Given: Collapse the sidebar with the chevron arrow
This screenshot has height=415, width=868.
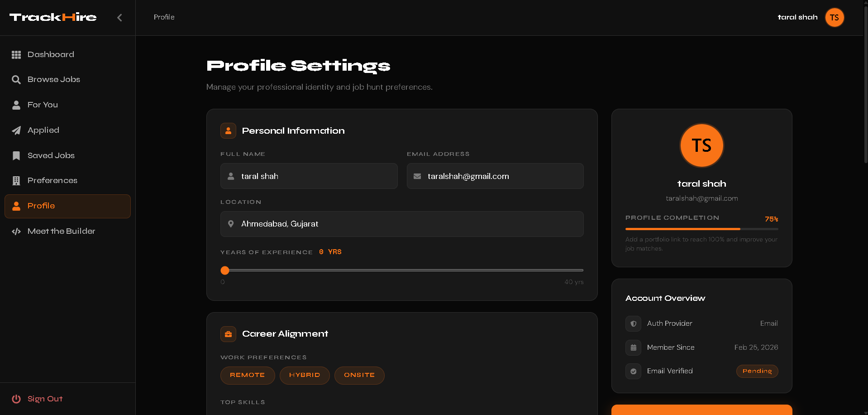Looking at the screenshot, I should [x=119, y=18].
